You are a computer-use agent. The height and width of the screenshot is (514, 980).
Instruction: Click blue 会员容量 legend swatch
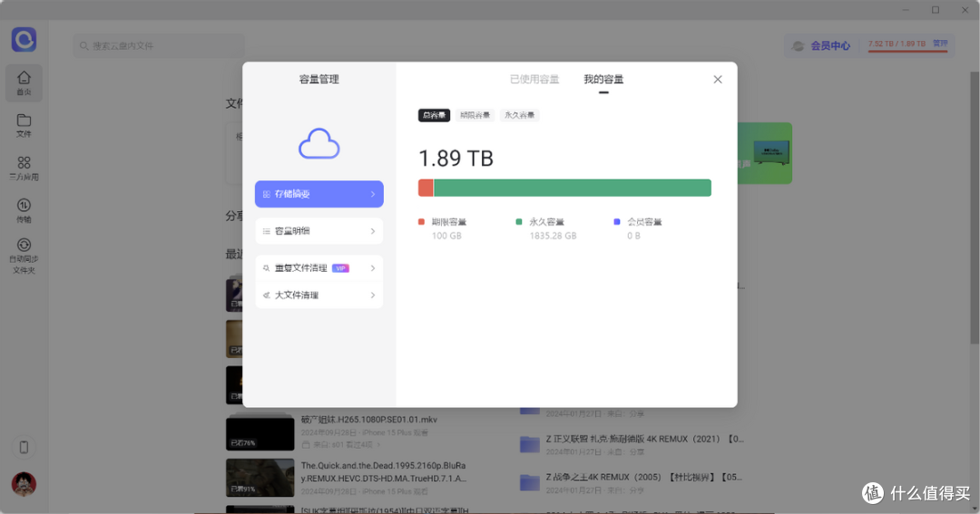[617, 222]
